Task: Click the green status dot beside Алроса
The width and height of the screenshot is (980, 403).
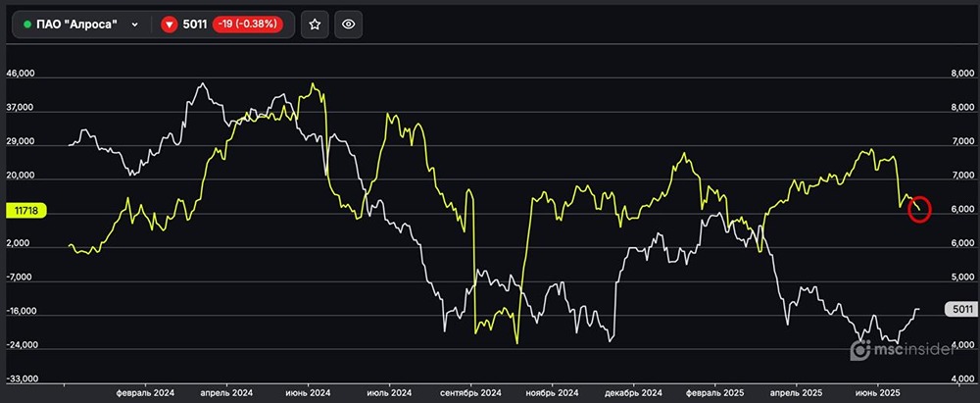Action: pyautogui.click(x=26, y=25)
